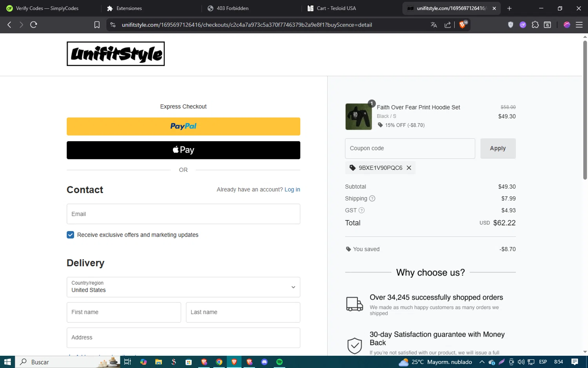This screenshot has height=368, width=588.
Task: Open the notifications center
Action: [x=575, y=362]
